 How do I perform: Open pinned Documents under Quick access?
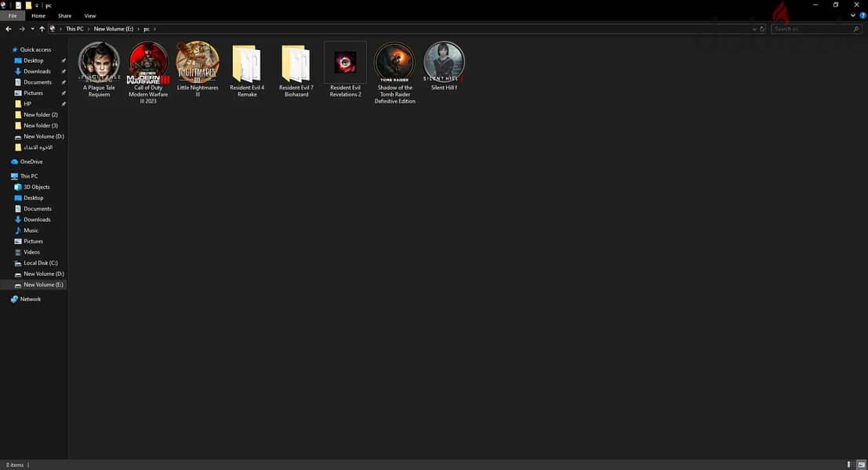38,82
